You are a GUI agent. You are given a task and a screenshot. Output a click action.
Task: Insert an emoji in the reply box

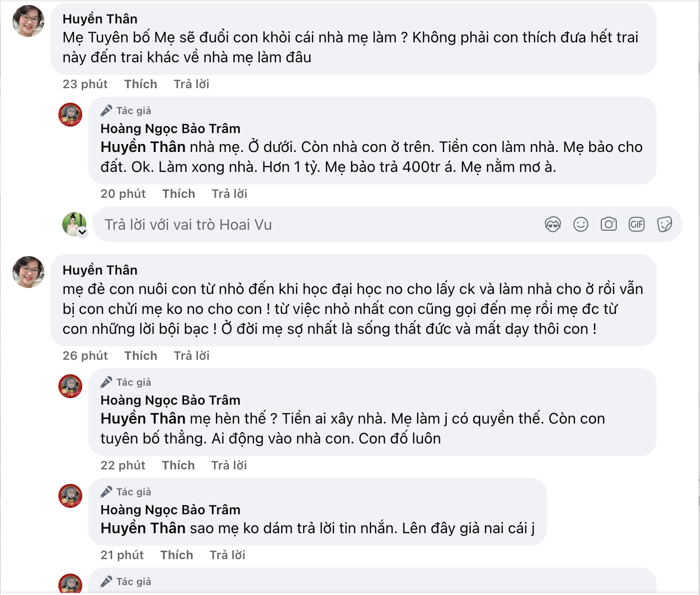pyautogui.click(x=580, y=225)
